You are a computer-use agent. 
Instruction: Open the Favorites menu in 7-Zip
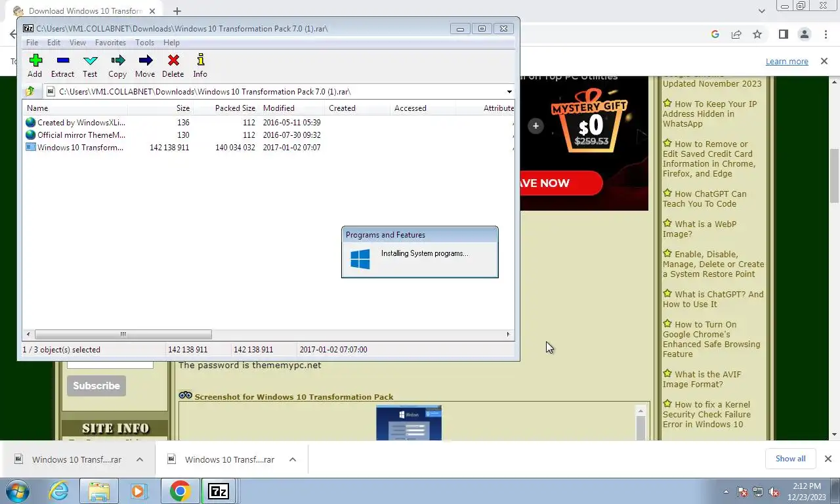click(x=110, y=43)
